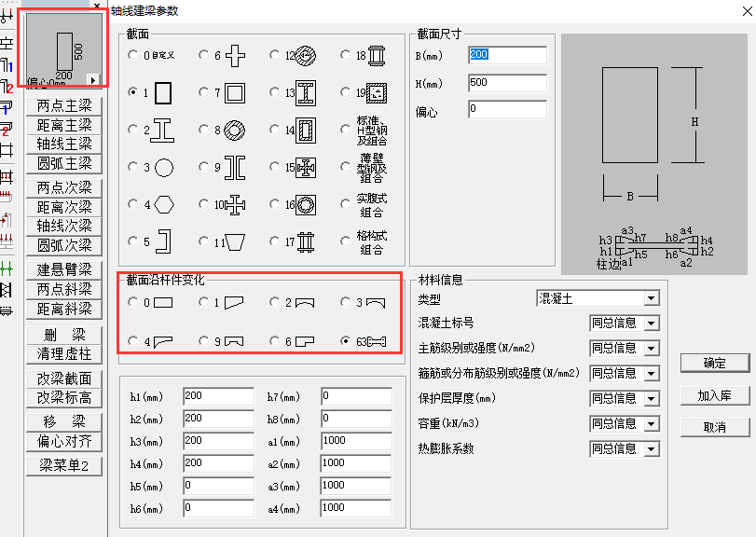Click the 加入库 button

[715, 396]
